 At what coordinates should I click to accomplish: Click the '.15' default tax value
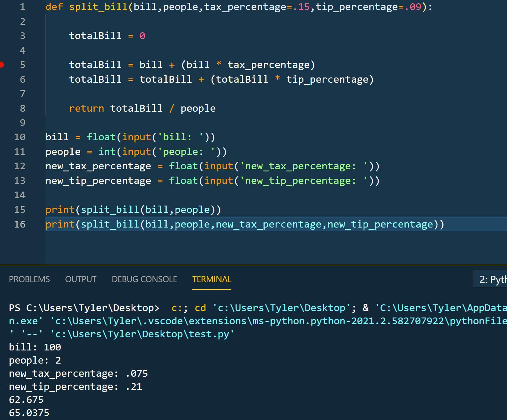pyautogui.click(x=301, y=7)
